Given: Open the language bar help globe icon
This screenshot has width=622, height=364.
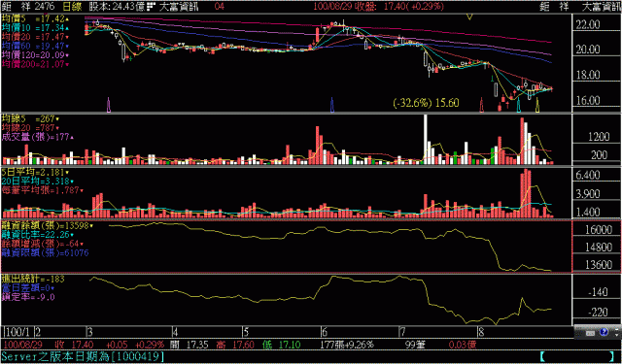Looking at the screenshot, I should [x=605, y=332].
